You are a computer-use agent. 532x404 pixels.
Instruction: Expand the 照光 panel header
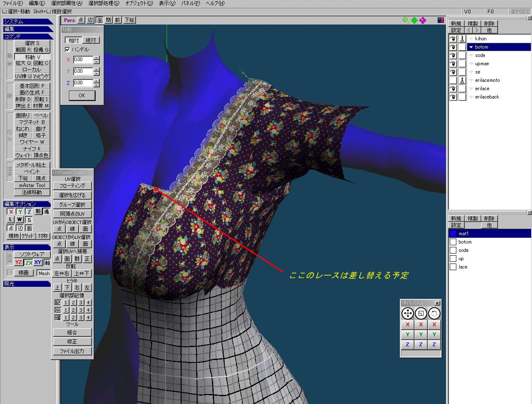click(27, 284)
